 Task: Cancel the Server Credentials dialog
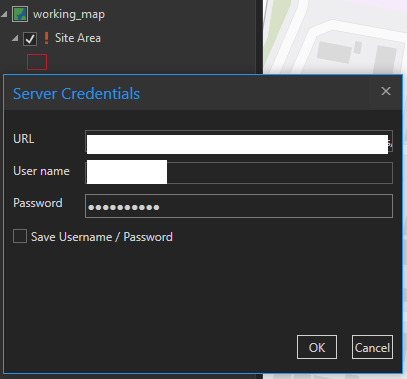pyautogui.click(x=372, y=347)
